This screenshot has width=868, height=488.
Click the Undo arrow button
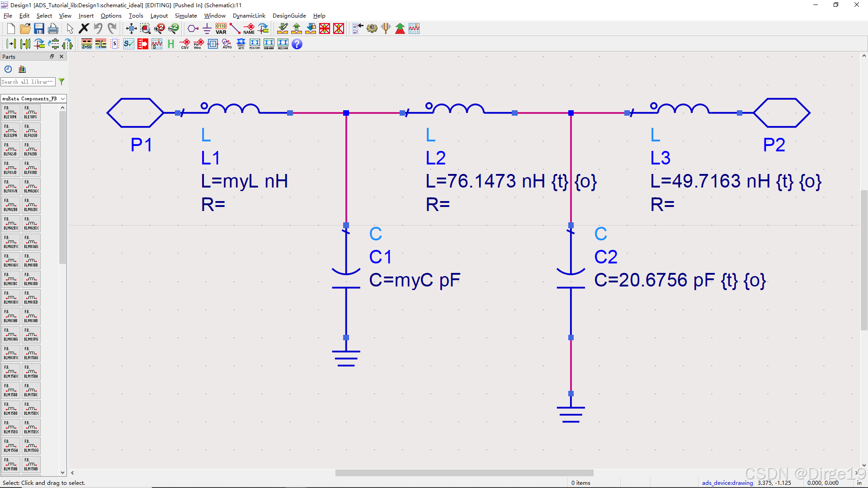[99, 28]
